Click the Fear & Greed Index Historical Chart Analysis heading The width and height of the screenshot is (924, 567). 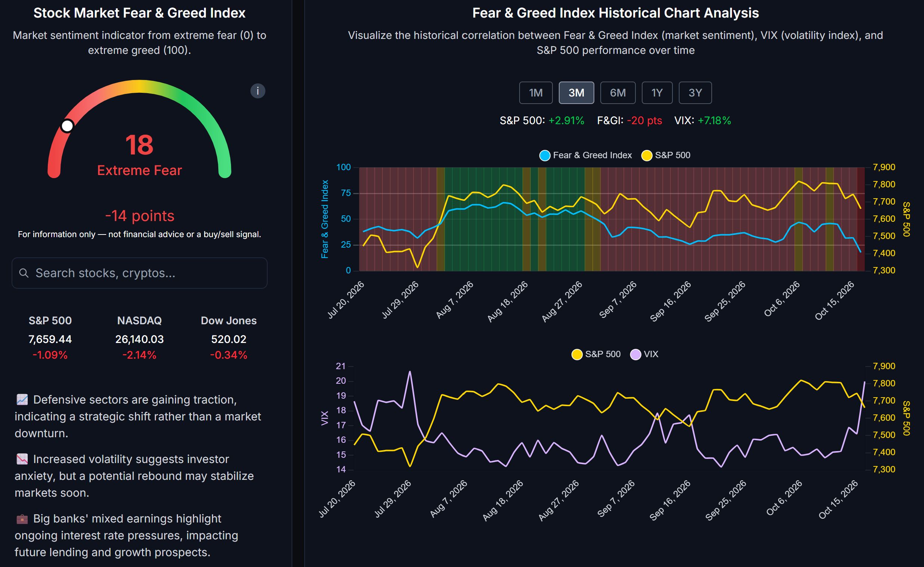(x=615, y=13)
